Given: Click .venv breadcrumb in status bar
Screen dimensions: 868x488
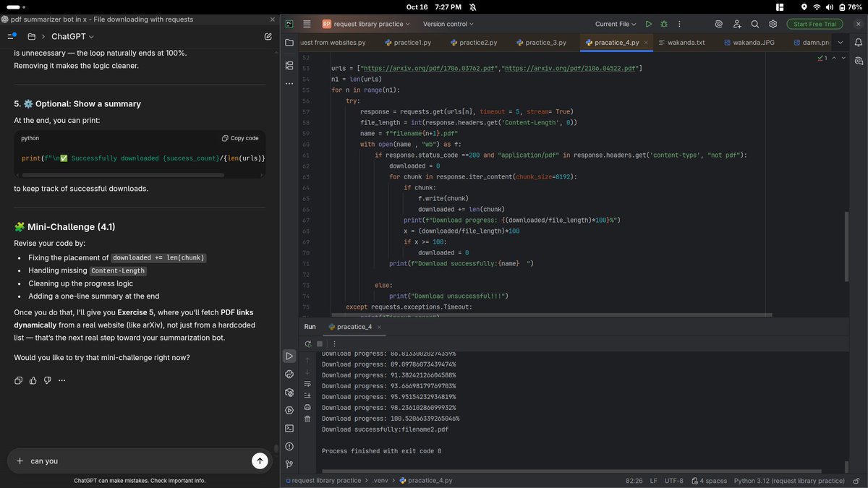Looking at the screenshot, I should click(x=380, y=480).
